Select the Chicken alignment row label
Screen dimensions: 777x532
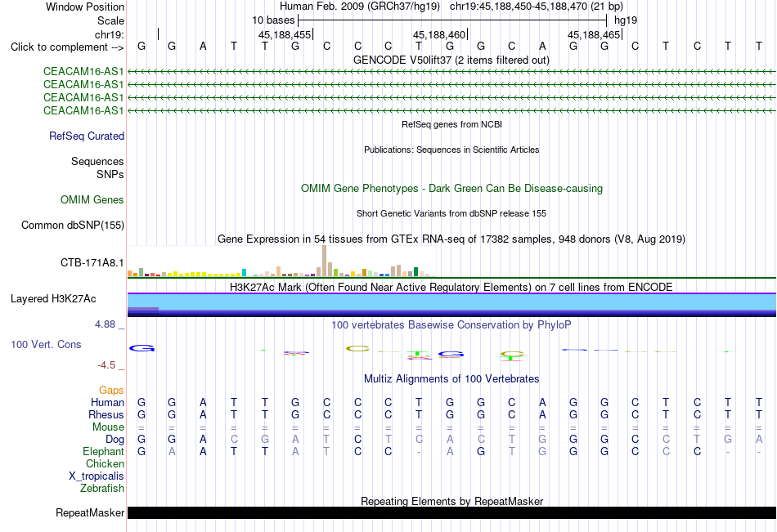(x=105, y=463)
